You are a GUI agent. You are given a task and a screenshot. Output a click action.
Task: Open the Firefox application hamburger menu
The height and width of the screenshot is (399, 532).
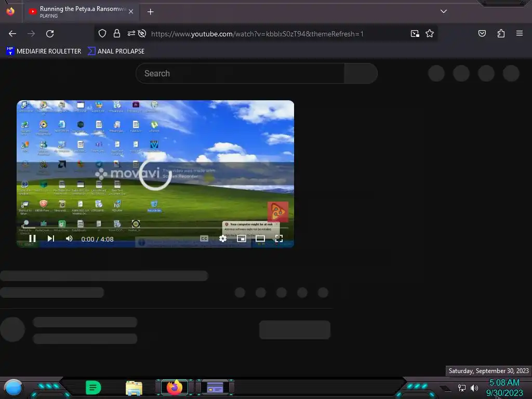[520, 33]
